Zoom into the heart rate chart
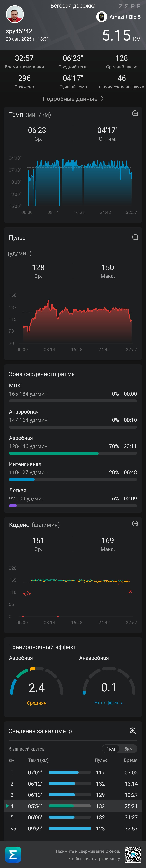Screen dimensions: 146x868 tap(135, 237)
